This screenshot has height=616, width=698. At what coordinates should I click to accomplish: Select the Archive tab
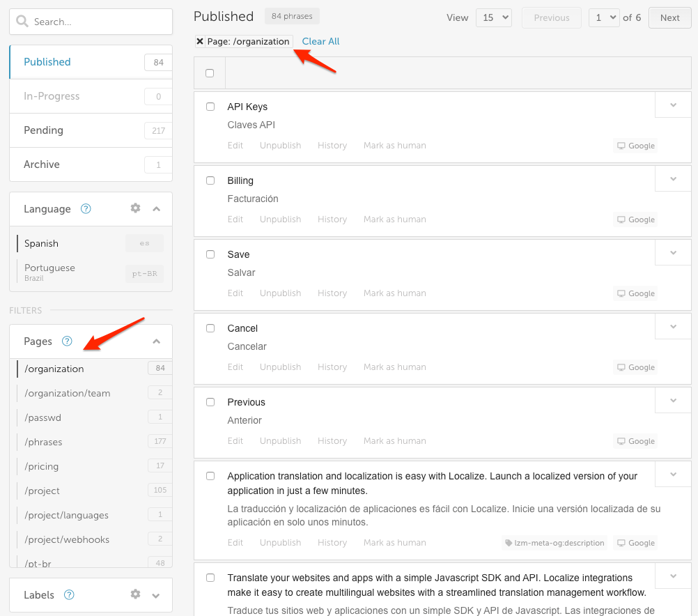(x=91, y=164)
